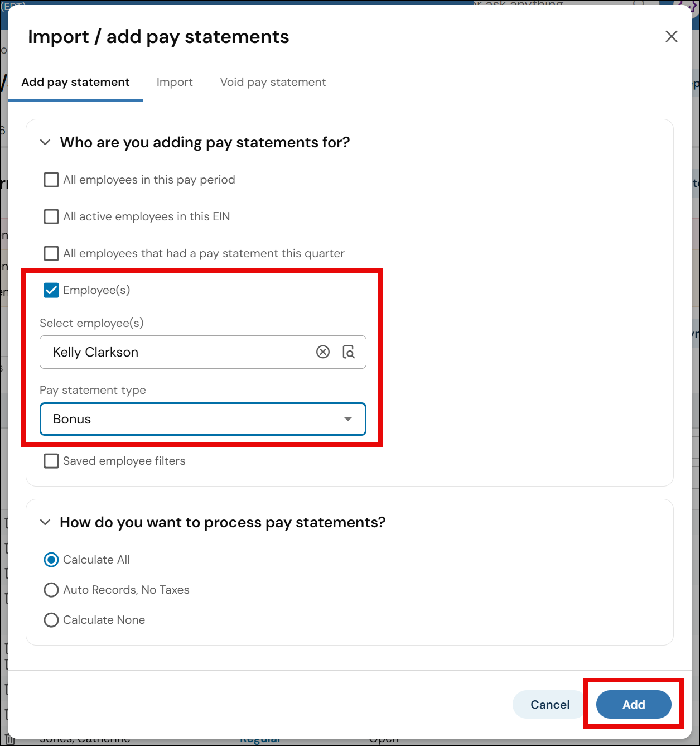700x746 pixels.
Task: Choose Auto Records, No Taxes option
Action: pos(51,590)
